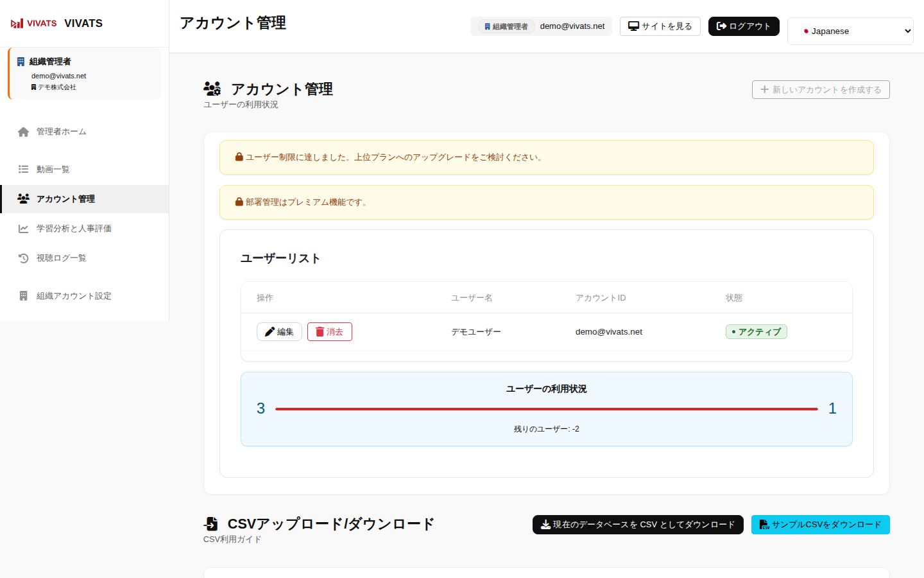The height and width of the screenshot is (578, 924).
Task: Click the pencil icon in 編集 button
Action: 270,332
